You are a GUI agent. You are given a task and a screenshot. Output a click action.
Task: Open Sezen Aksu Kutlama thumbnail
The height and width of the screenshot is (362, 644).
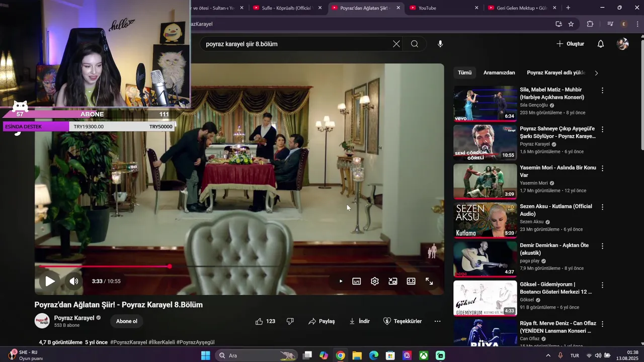[485, 220]
